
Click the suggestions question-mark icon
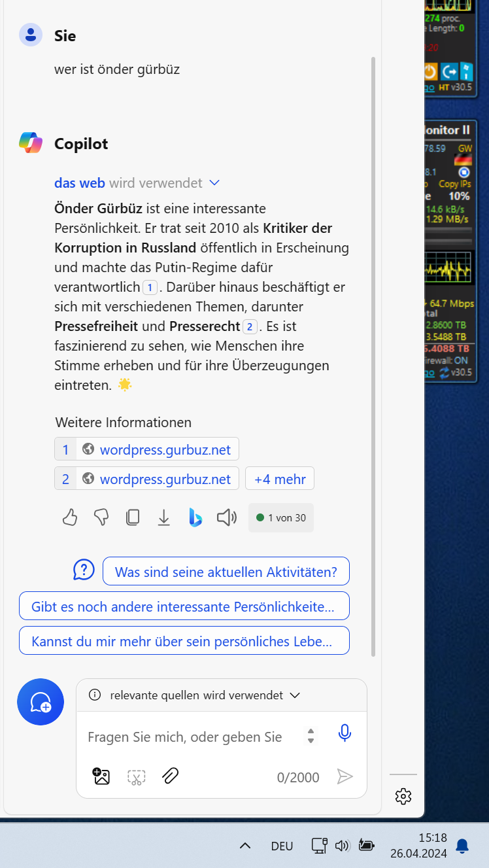click(x=84, y=570)
